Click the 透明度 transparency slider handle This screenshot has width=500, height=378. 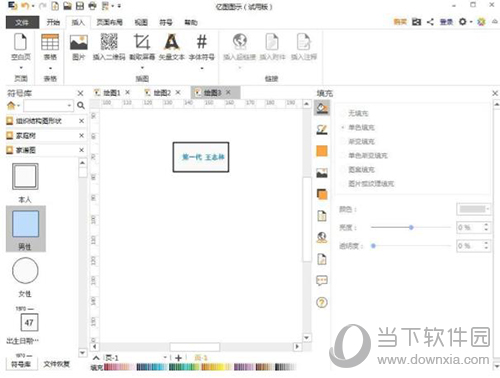point(373,246)
